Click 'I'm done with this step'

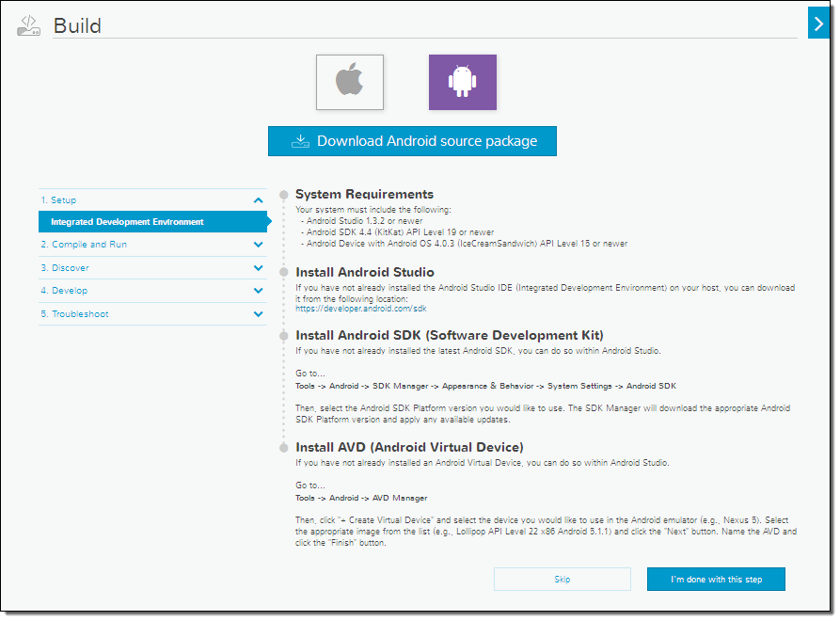[x=716, y=580]
